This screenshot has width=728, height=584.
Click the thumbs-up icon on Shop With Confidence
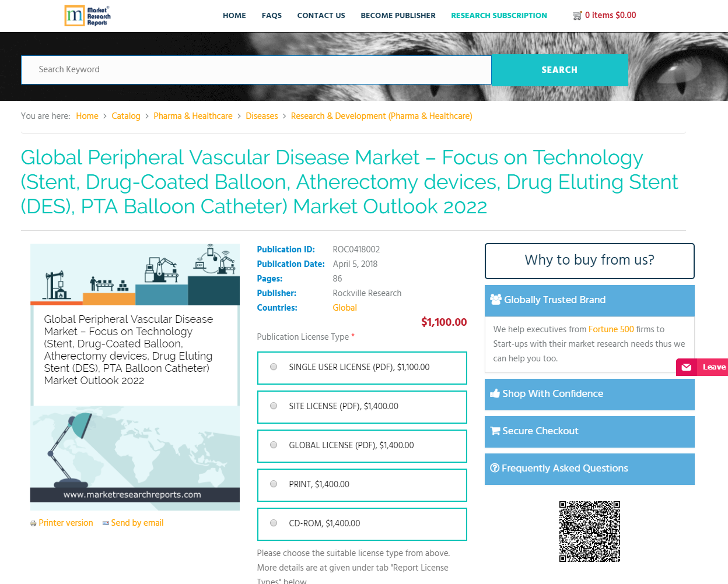point(495,393)
